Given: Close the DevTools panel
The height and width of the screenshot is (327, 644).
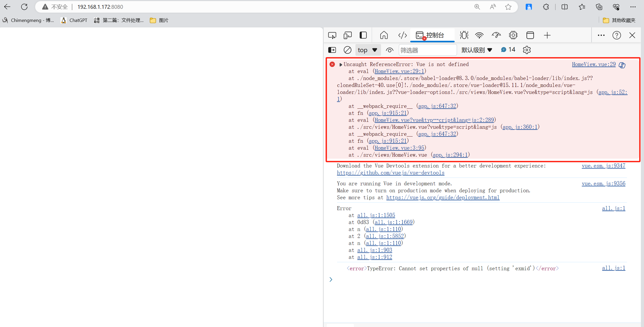Looking at the screenshot, I should click(x=632, y=35).
